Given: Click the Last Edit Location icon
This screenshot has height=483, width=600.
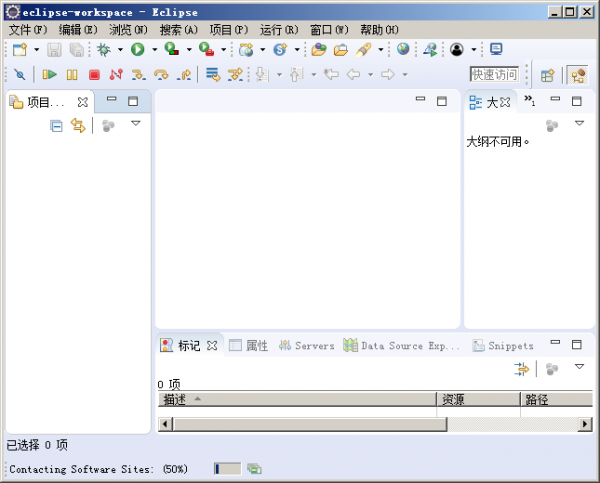Looking at the screenshot, I should (331, 74).
